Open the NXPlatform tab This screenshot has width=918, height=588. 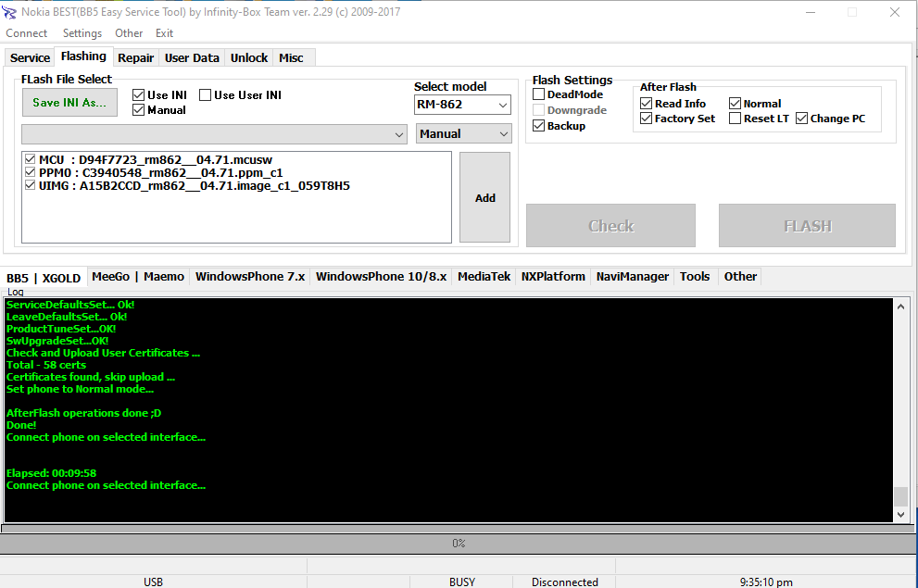[x=553, y=277]
